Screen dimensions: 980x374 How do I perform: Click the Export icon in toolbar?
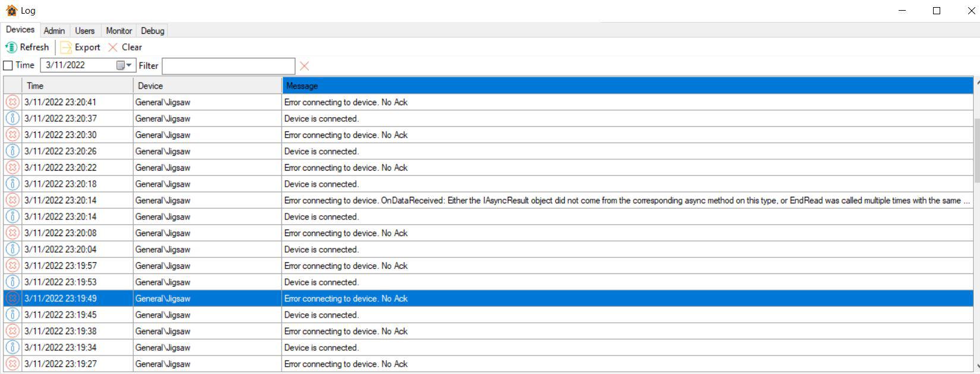pos(66,48)
